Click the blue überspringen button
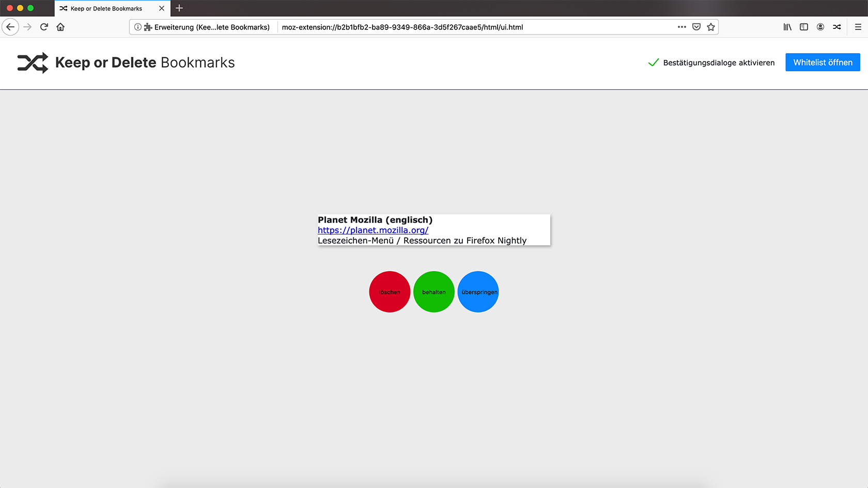The image size is (868, 488). tap(478, 292)
